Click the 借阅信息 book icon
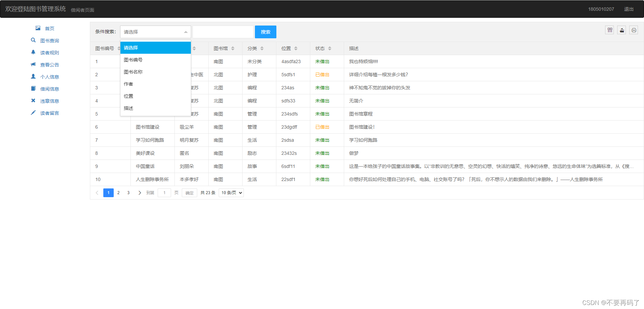Screen dimensions: 644x309 click(x=33, y=89)
